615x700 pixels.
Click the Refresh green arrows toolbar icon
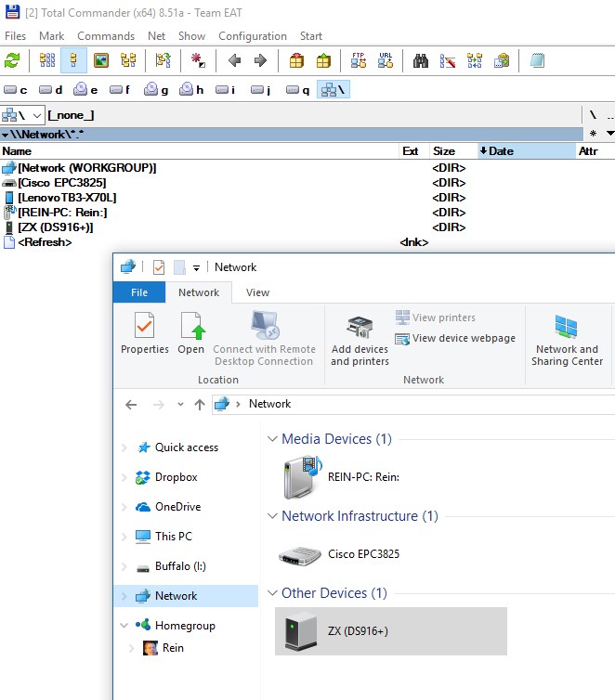(12, 60)
